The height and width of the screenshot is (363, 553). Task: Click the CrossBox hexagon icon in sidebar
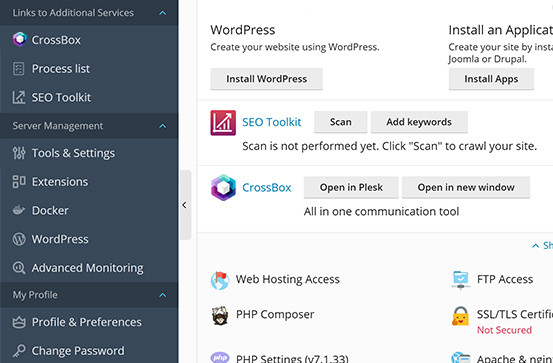tap(19, 40)
